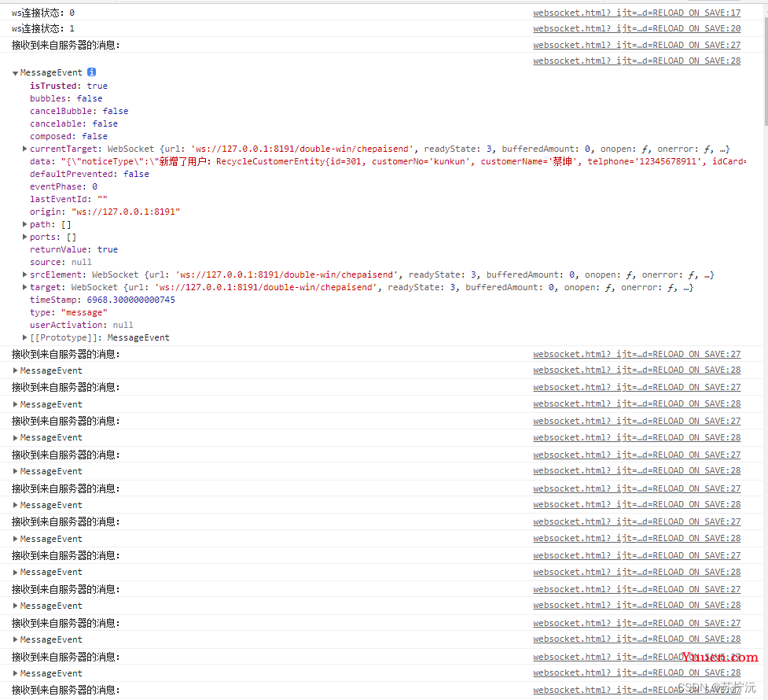
Task: Click the 'composed: false' property
Action: click(x=68, y=136)
